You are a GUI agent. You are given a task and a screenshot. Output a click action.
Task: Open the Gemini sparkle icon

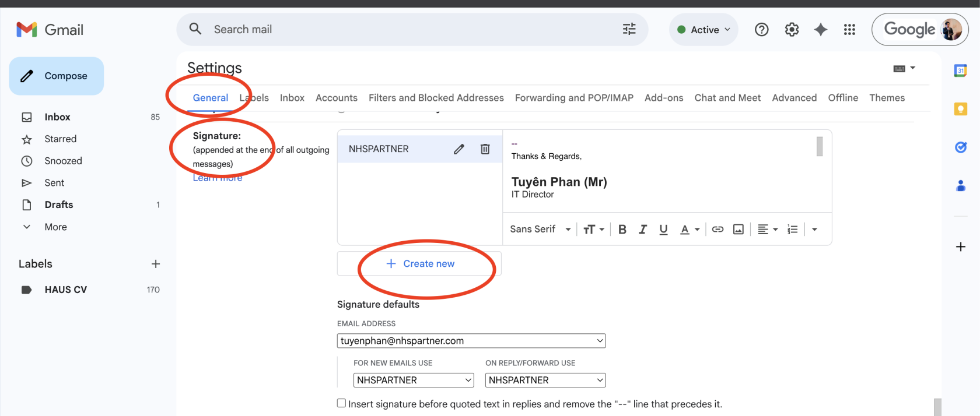coord(820,30)
